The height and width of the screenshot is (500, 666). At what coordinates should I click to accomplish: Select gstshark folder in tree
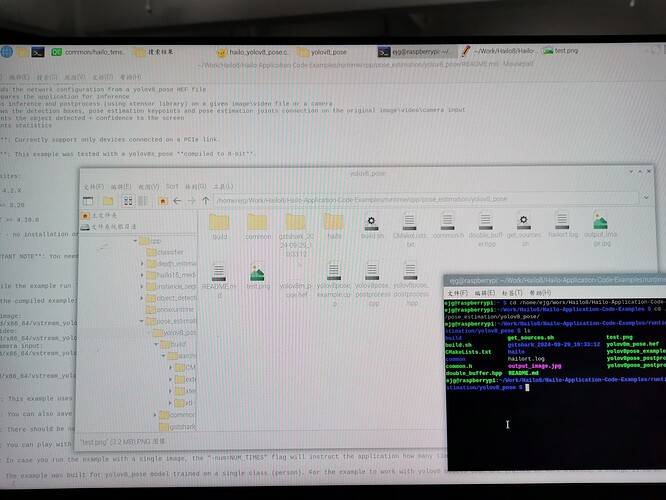point(178,427)
